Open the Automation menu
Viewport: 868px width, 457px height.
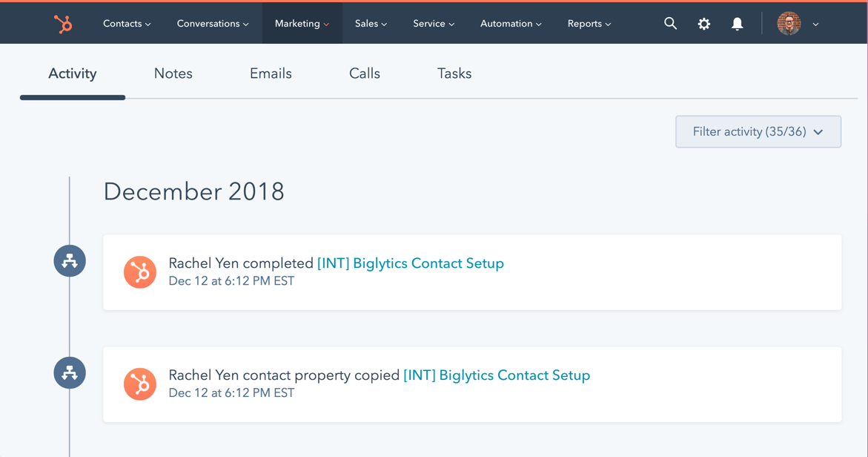pos(511,24)
